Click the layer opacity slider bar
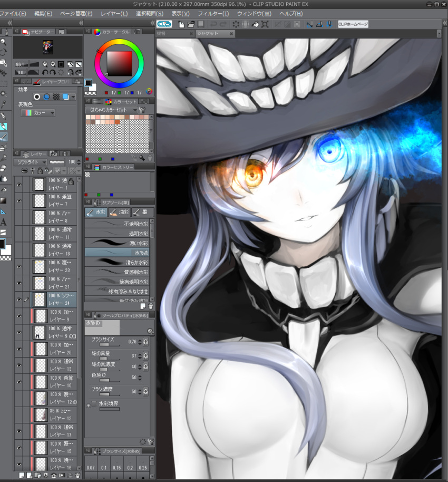Viewport: 448px width, 482px height. point(57,162)
